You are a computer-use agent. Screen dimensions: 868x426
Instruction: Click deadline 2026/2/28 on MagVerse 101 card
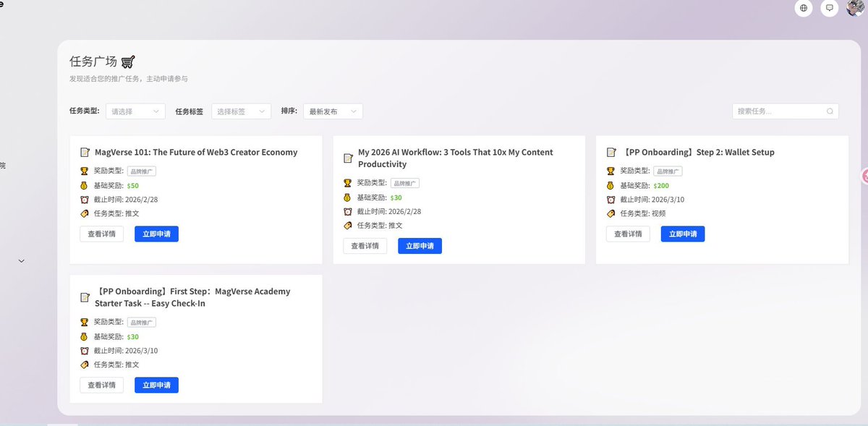[141, 200]
